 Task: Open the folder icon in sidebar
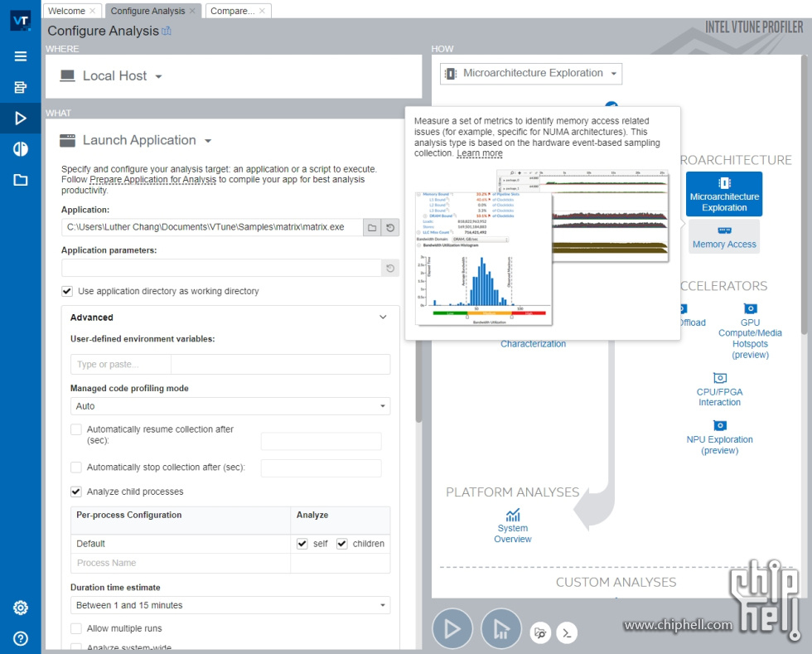(x=20, y=180)
